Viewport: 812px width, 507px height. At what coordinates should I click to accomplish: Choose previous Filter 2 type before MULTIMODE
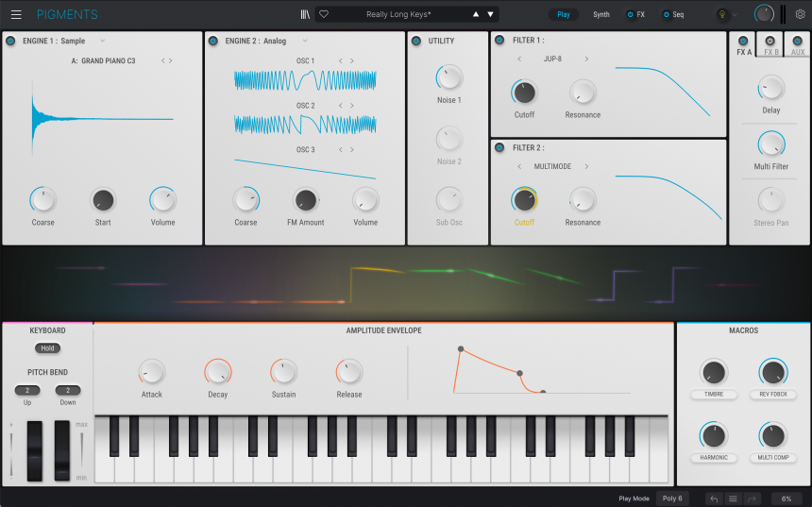click(519, 166)
